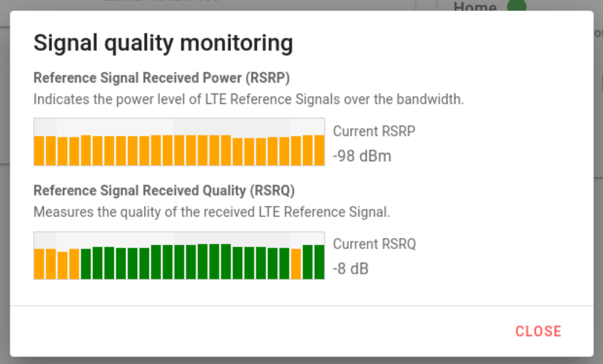Image resolution: width=603 pixels, height=364 pixels.
Task: Select the 'Reference Signal Received Quality (RSRQ)' heading
Action: [x=164, y=191]
